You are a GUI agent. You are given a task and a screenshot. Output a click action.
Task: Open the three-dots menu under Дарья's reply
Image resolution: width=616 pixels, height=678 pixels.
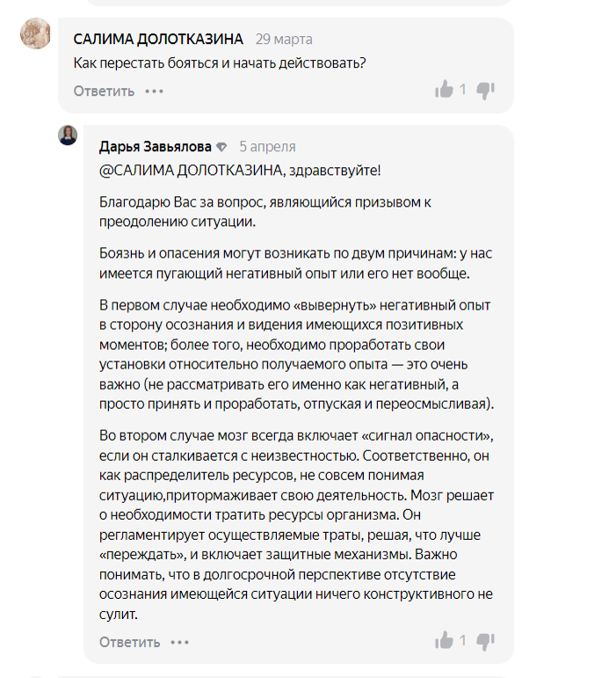point(180,641)
